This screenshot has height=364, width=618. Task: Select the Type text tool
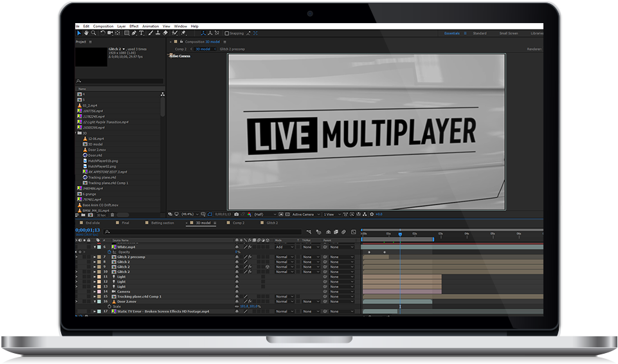[141, 33]
